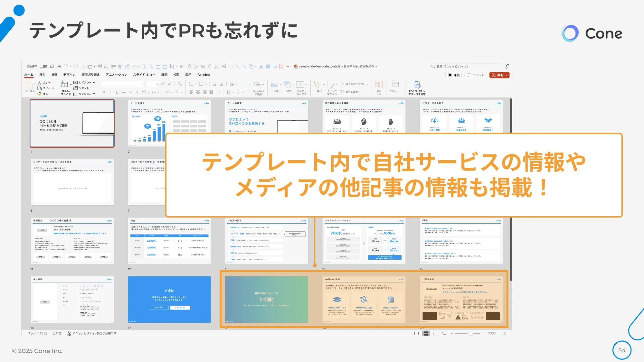The height and width of the screenshot is (362, 644).
Task: Toggle bold formatting with the B button
Action: [104, 92]
